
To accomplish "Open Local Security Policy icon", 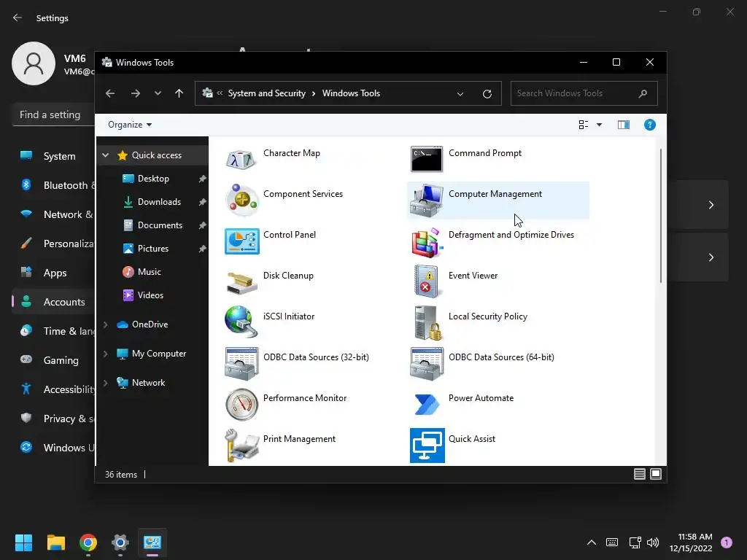I will pyautogui.click(x=427, y=323).
